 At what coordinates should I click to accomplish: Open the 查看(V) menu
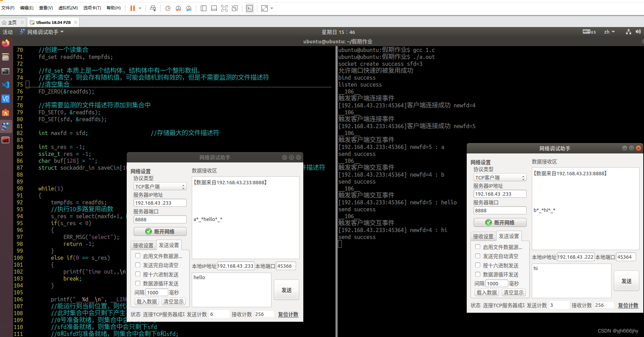(46, 8)
